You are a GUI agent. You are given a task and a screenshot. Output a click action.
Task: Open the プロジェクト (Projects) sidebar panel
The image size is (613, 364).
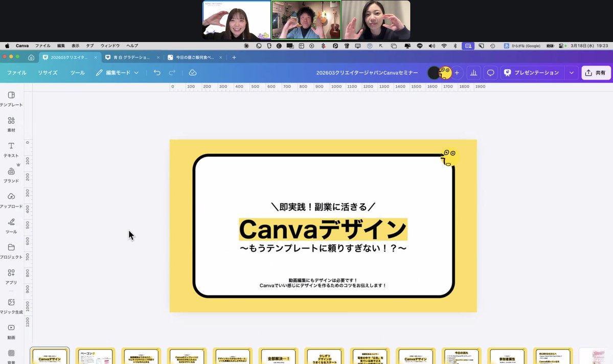tap(11, 252)
